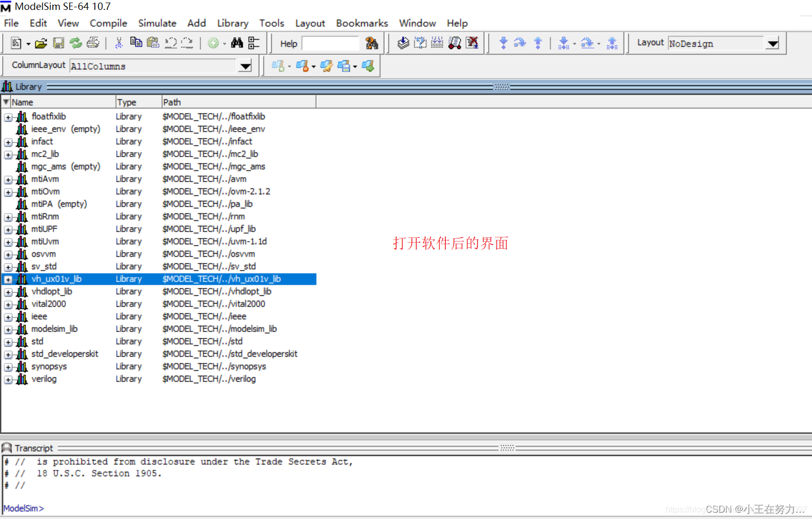The image size is (812, 519).
Task: Click the Break simulation red X icon
Action: tap(472, 43)
